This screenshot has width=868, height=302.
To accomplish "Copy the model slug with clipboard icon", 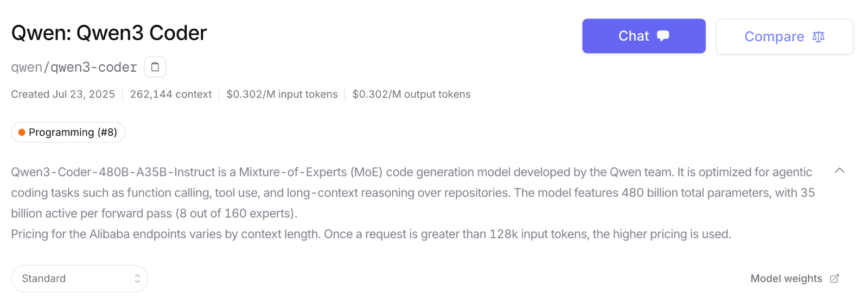I will point(155,67).
